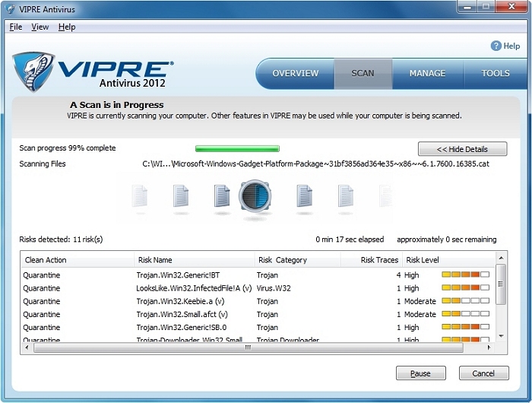
Task: Switch to the OVERVIEW tab
Action: tap(295, 73)
